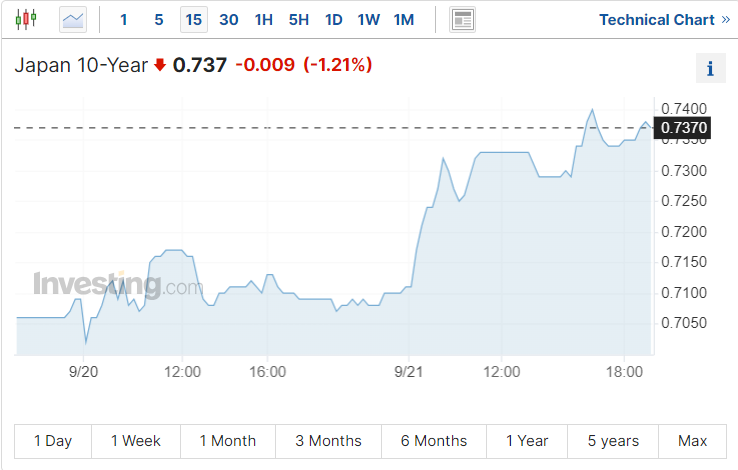Image resolution: width=738 pixels, height=470 pixels.
Task: Select the 5 minute interval
Action: 159,19
